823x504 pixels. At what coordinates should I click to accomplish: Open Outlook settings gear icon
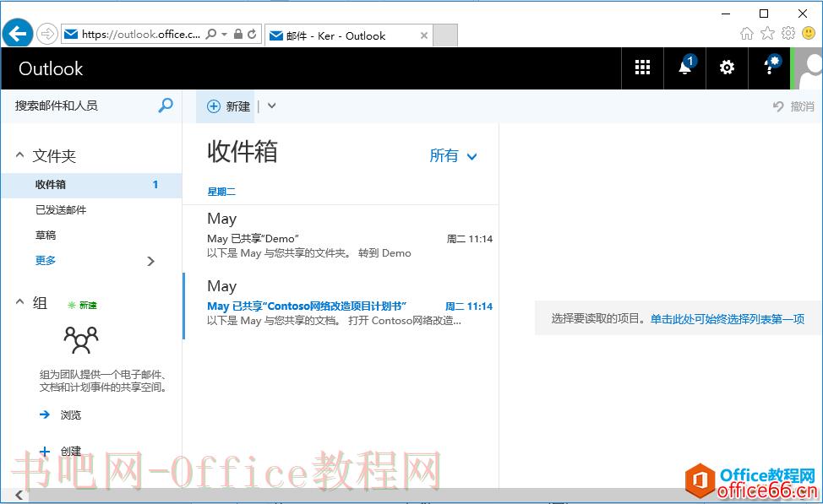tap(727, 68)
